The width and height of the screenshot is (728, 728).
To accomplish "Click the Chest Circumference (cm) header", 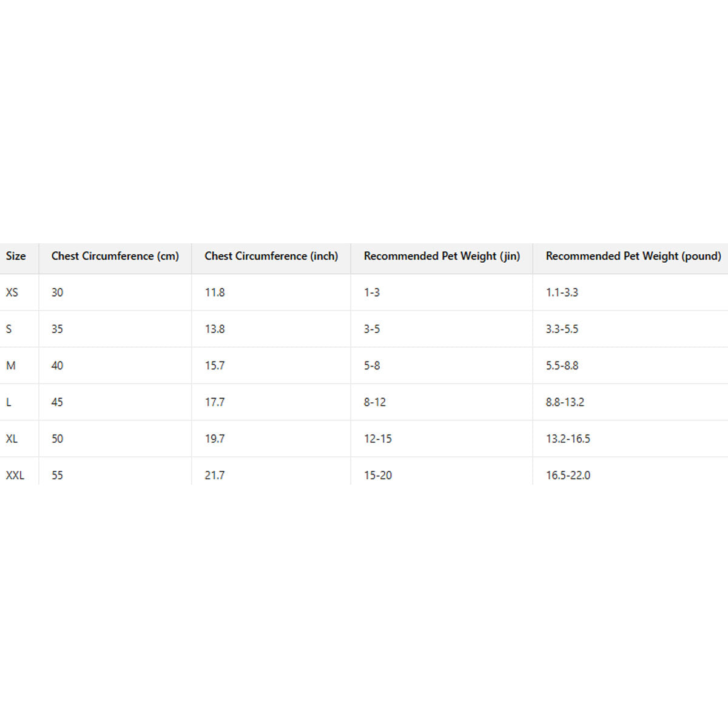I will (115, 256).
